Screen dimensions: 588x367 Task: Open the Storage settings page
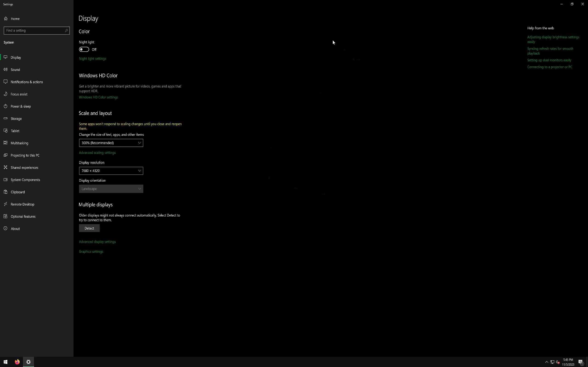coord(16,119)
